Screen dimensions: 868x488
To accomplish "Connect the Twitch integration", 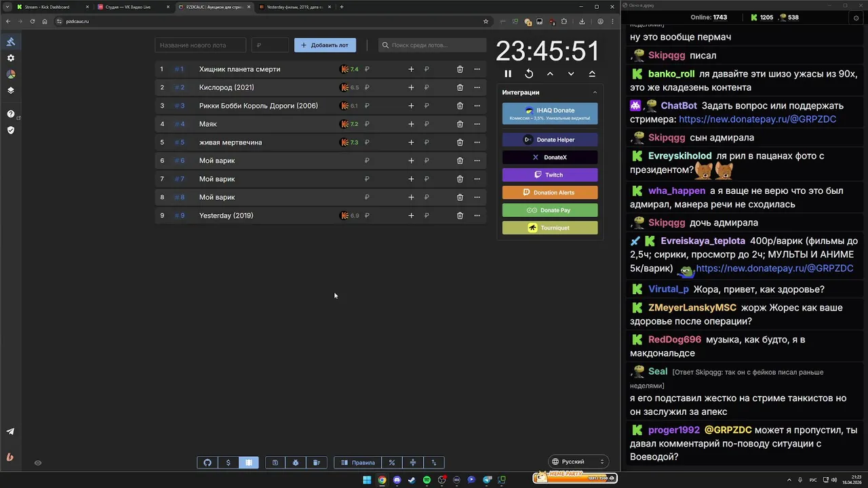I will coord(550,175).
